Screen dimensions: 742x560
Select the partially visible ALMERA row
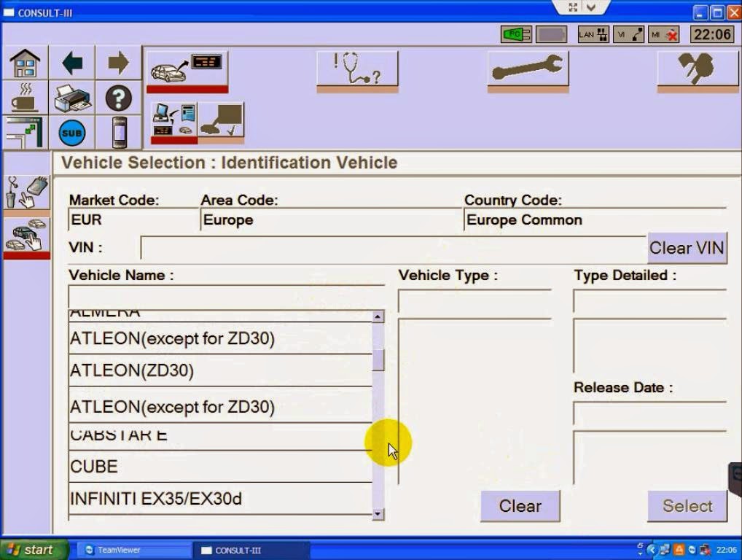pos(221,315)
